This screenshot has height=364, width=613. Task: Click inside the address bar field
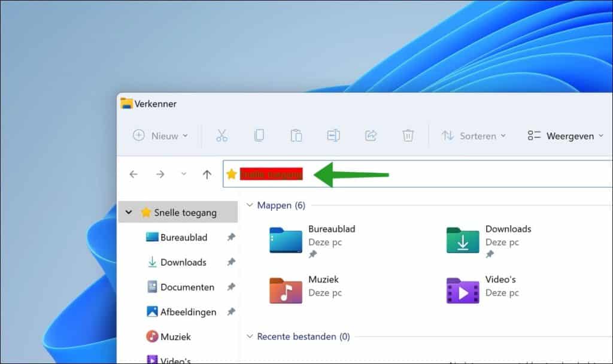419,174
